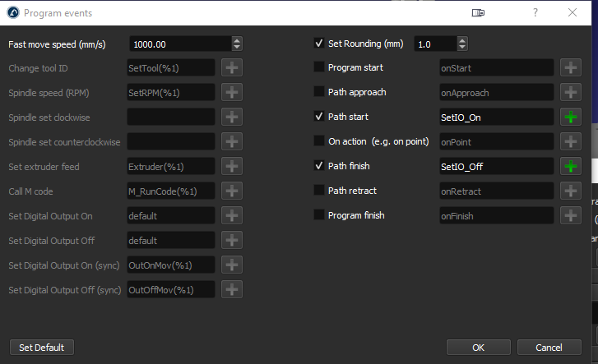
Task: Uncheck the Path finish checkbox
Action: [319, 166]
